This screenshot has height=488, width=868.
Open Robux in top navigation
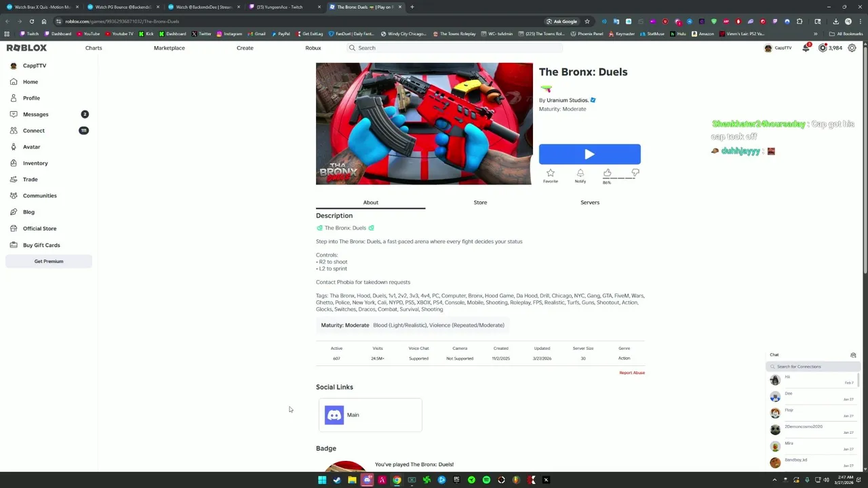pyautogui.click(x=313, y=48)
